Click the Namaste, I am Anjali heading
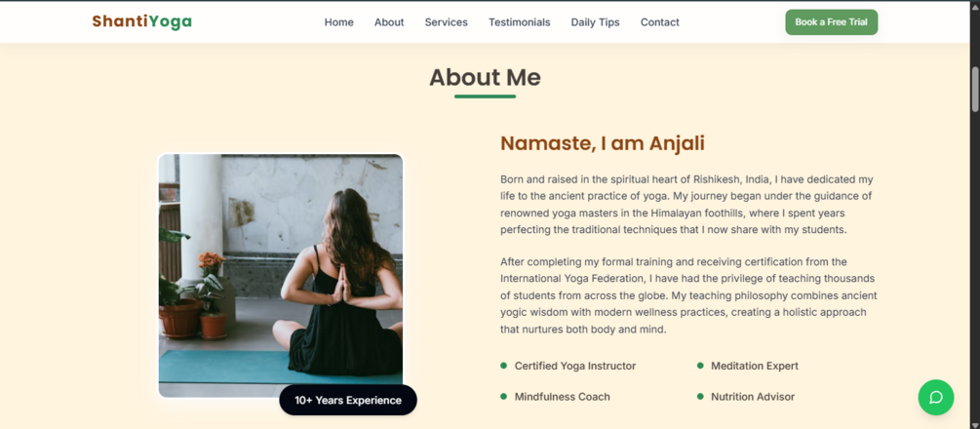 tap(602, 144)
